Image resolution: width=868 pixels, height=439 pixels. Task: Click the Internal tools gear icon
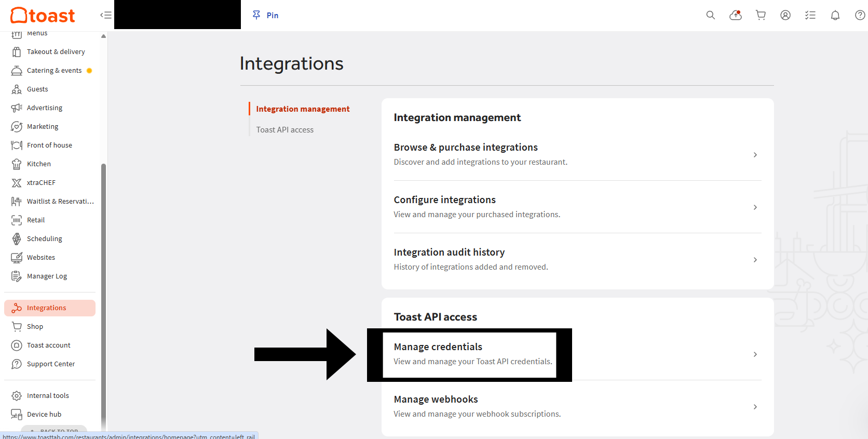(x=17, y=396)
